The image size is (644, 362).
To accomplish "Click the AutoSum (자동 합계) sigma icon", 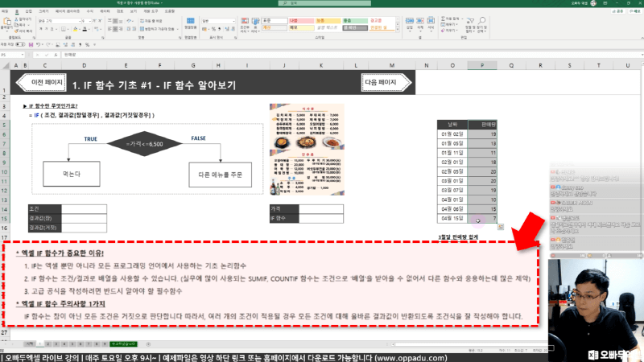I will pyautogui.click(x=444, y=19).
